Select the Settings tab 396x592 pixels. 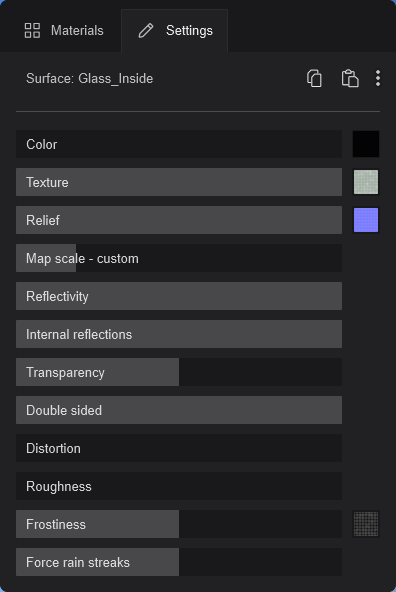(175, 31)
